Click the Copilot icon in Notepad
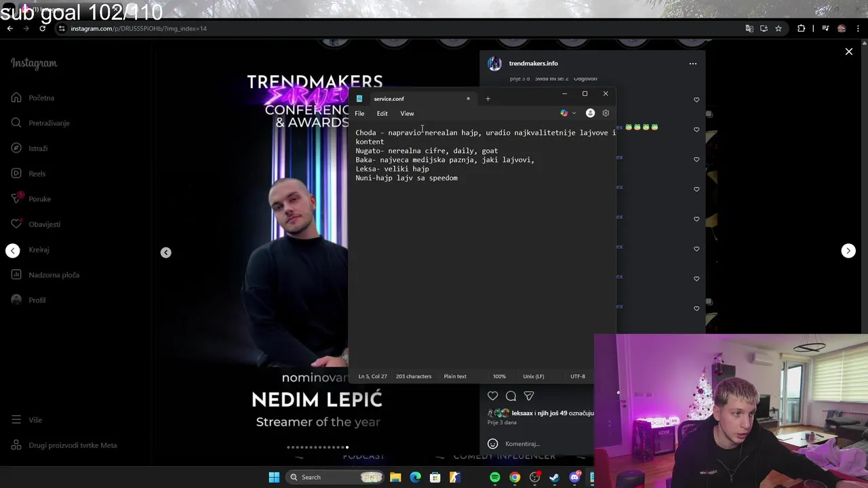868x488 pixels. [564, 113]
